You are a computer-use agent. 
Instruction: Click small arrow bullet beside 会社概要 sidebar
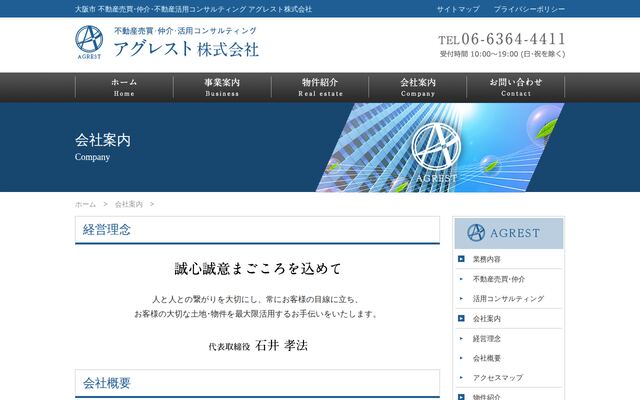[461, 358]
